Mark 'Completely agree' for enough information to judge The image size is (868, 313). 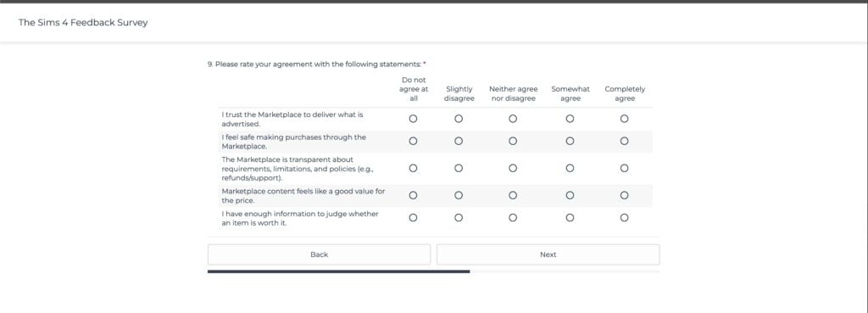(624, 218)
